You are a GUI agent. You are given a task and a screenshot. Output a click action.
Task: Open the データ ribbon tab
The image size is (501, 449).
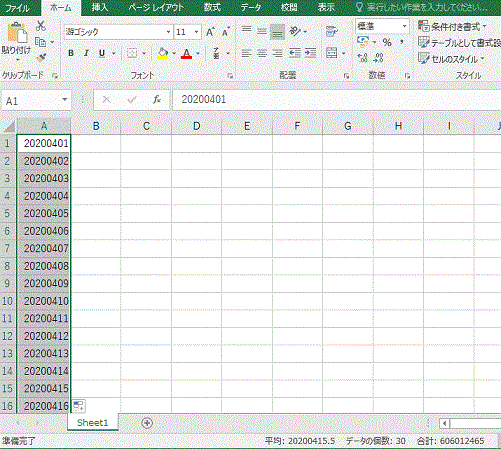pyautogui.click(x=251, y=7)
